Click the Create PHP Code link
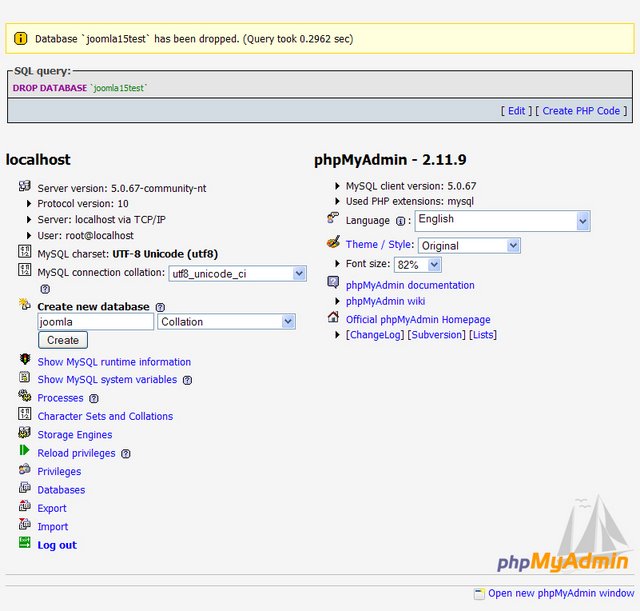The width and height of the screenshot is (640, 611). coord(581,111)
